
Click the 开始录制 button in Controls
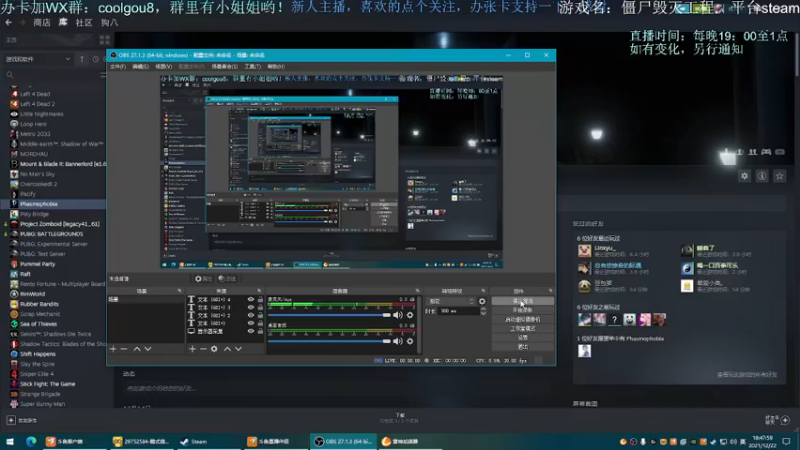click(522, 310)
